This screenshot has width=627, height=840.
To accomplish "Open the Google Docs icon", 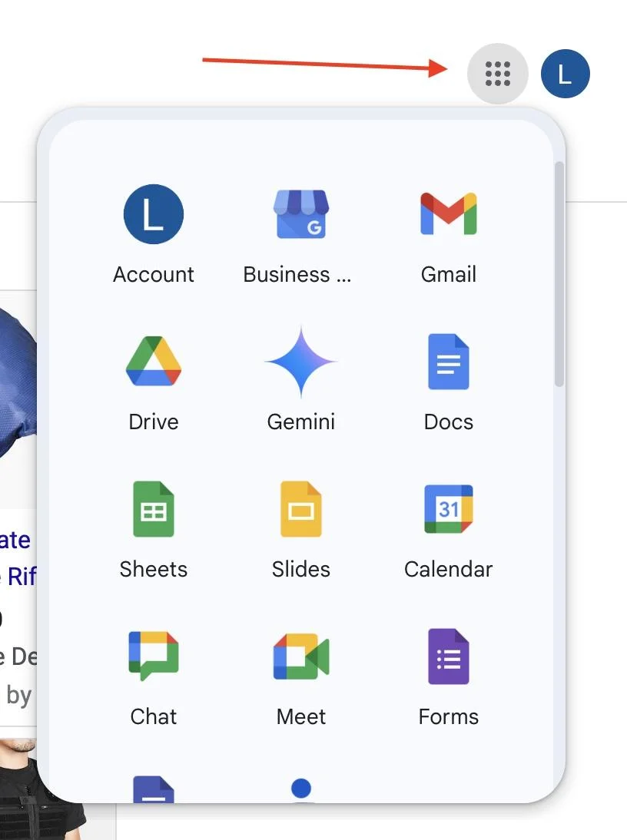I will click(449, 362).
